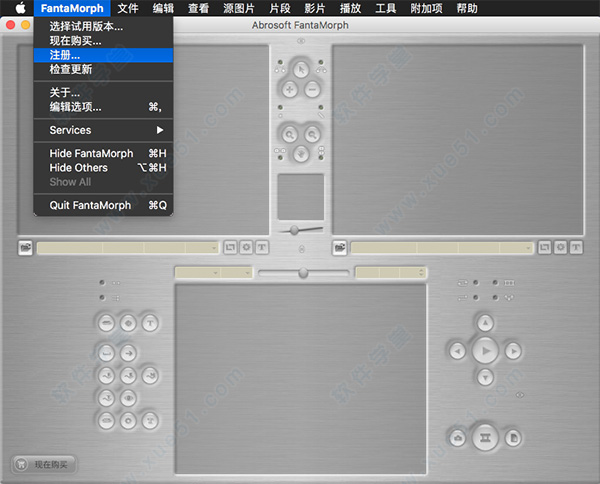Open 关于... from the menu
Image resolution: width=600 pixels, height=484 pixels.
103,92
